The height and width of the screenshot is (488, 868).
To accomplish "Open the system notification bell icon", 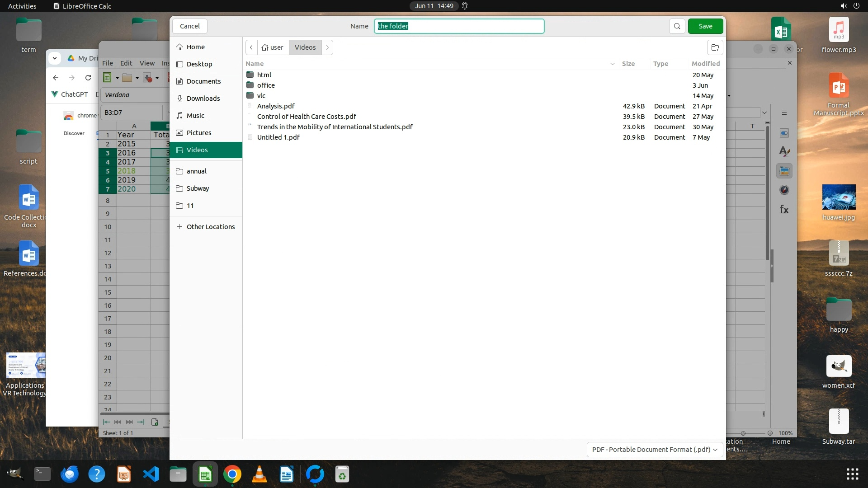I will point(465,6).
